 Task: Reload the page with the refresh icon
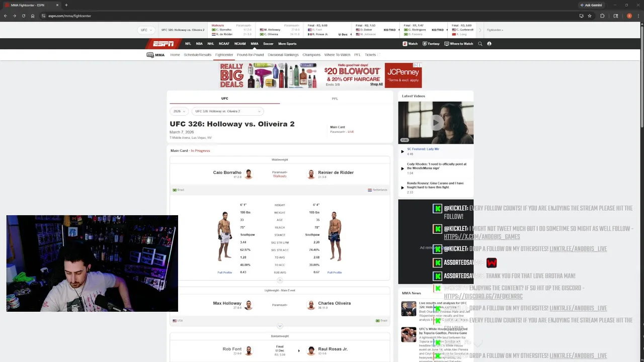[23, 16]
